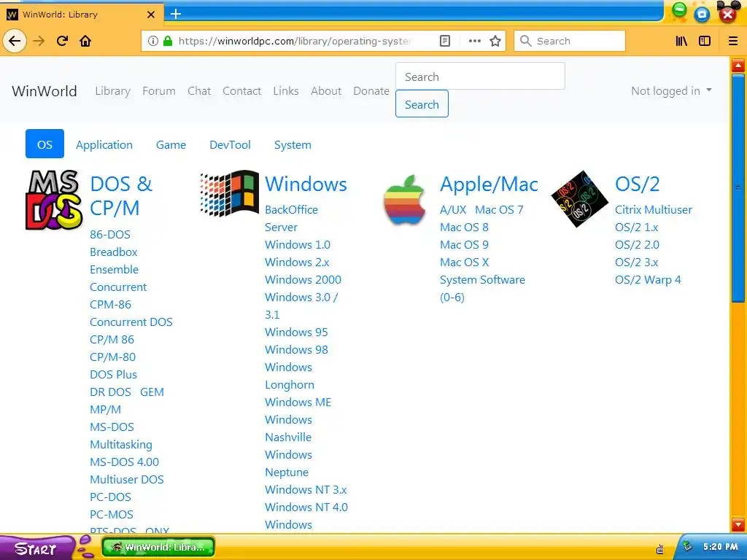Focus the browser toolbar Search box

(570, 41)
